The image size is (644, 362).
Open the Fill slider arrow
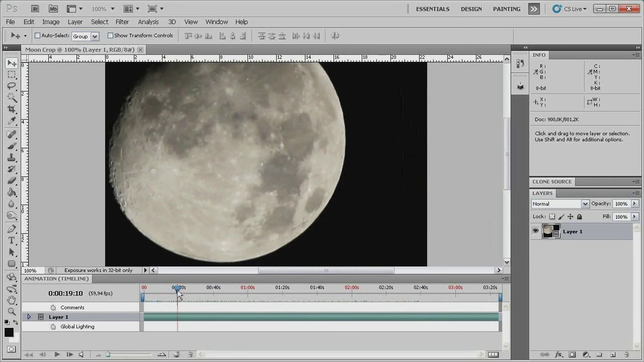pyautogui.click(x=634, y=217)
